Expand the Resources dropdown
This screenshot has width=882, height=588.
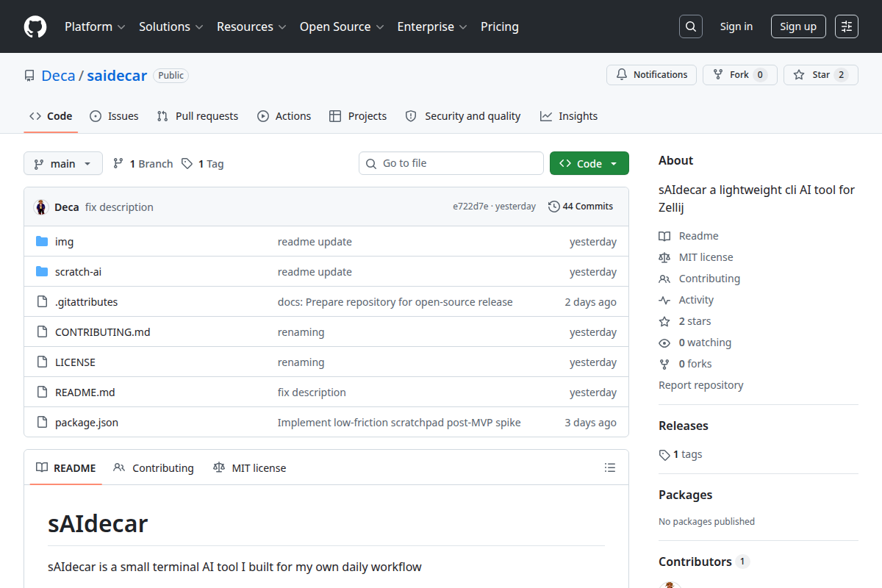point(251,26)
